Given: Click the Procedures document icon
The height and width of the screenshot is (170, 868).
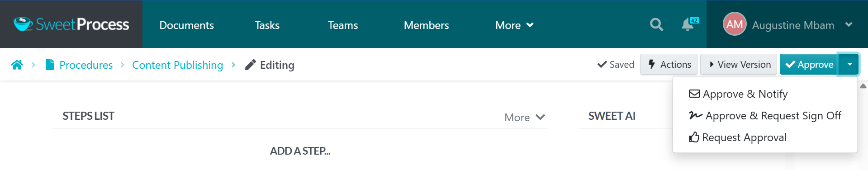Looking at the screenshot, I should tap(50, 65).
